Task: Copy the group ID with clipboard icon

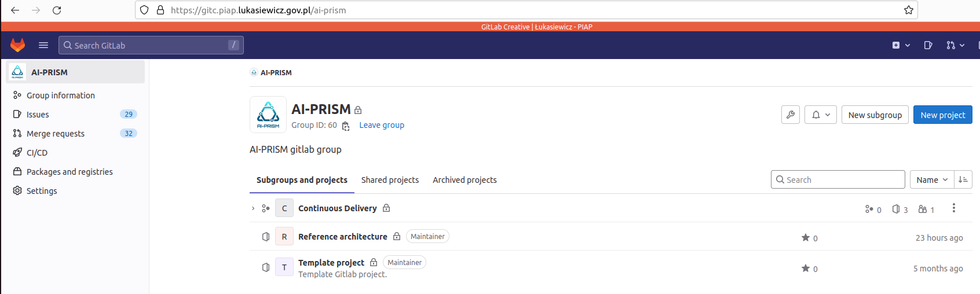Action: click(346, 126)
